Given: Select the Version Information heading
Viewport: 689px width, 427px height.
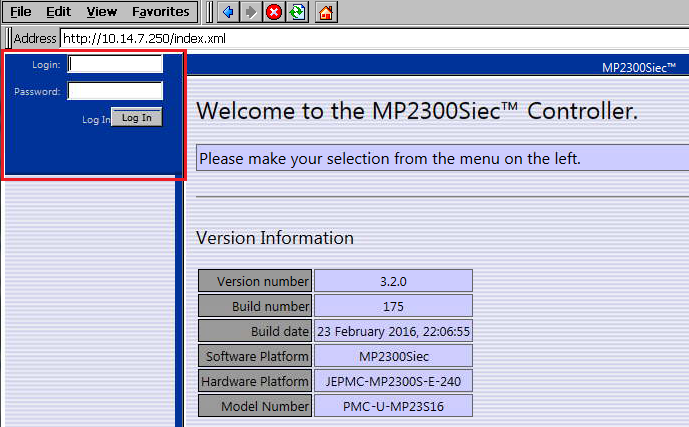Looking at the screenshot, I should pos(275,238).
